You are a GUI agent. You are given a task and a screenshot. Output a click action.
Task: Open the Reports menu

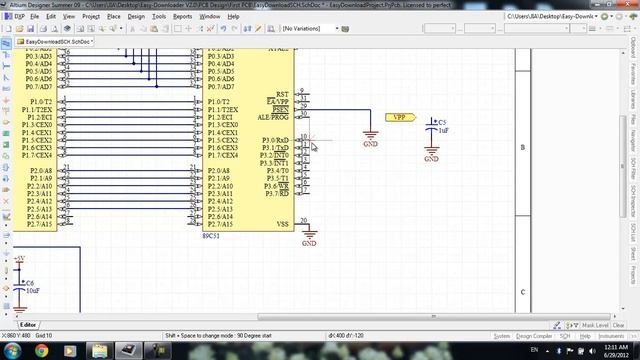point(182,17)
